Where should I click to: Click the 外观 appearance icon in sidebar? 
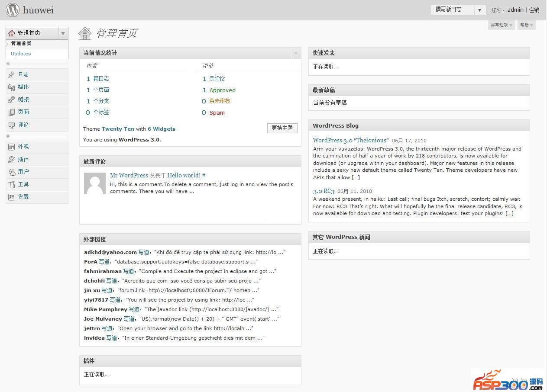pyautogui.click(x=12, y=147)
